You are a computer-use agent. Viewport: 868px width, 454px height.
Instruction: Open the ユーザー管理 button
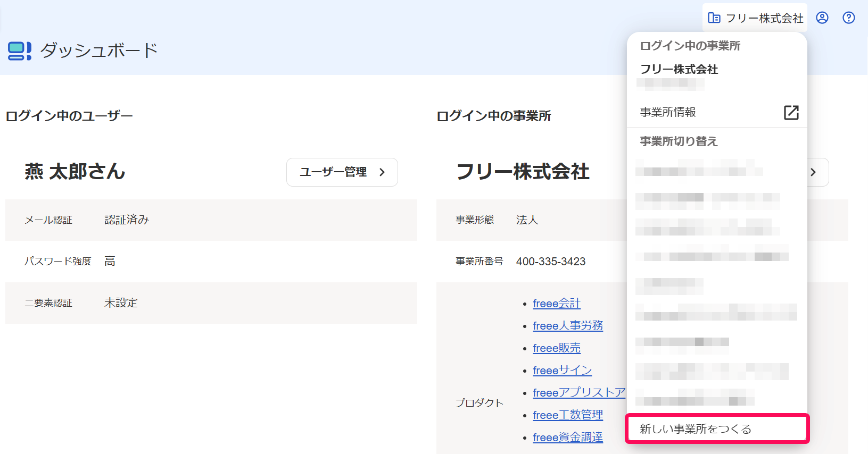coord(342,172)
